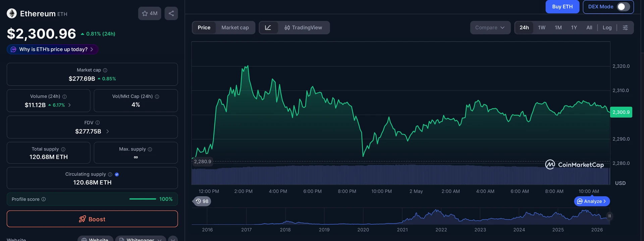Click the historical range navigator at 2021

tap(402, 216)
